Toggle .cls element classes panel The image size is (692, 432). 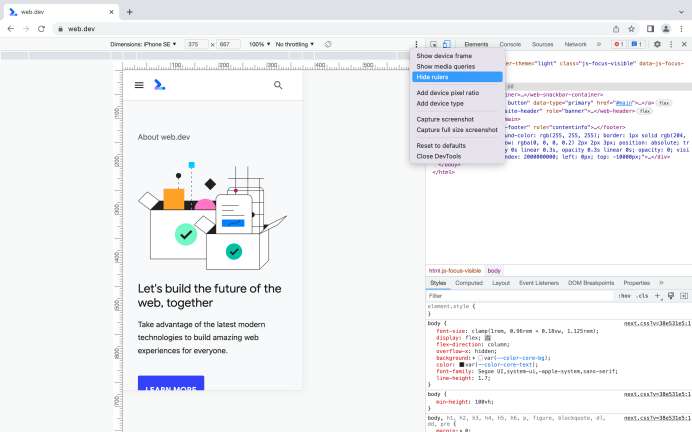643,296
